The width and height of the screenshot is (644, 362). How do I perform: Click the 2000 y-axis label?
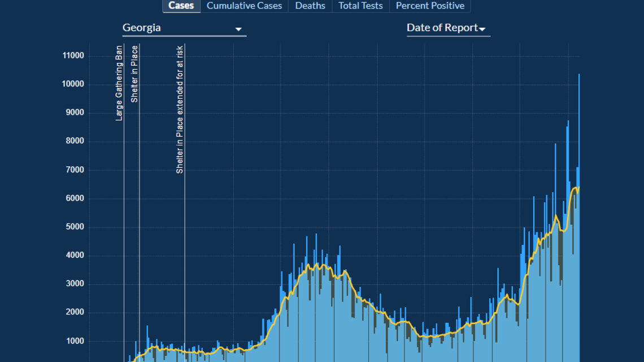(75, 312)
